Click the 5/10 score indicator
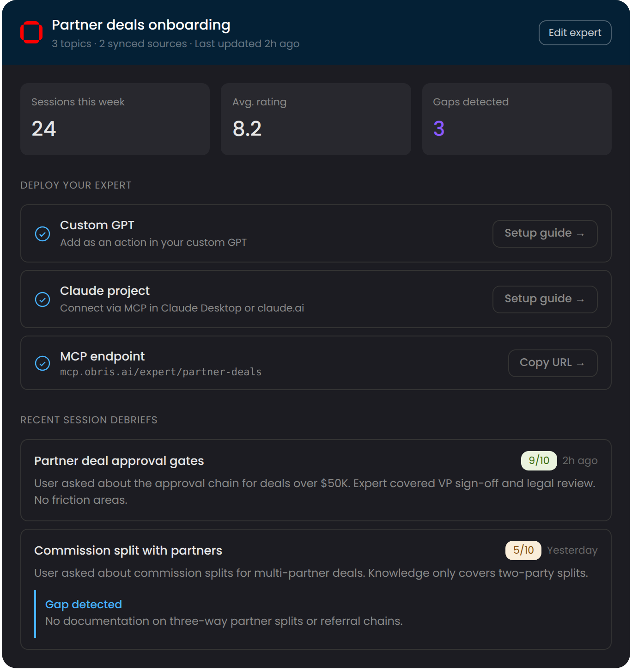632x672 pixels. pyautogui.click(x=523, y=550)
